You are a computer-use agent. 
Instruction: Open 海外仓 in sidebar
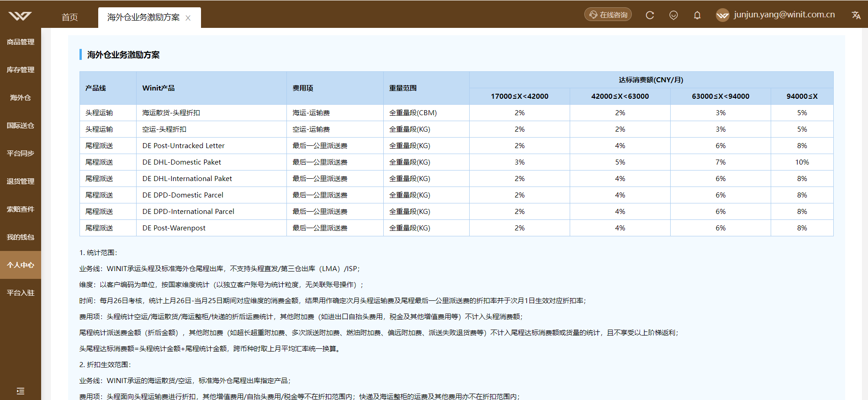[x=21, y=98]
